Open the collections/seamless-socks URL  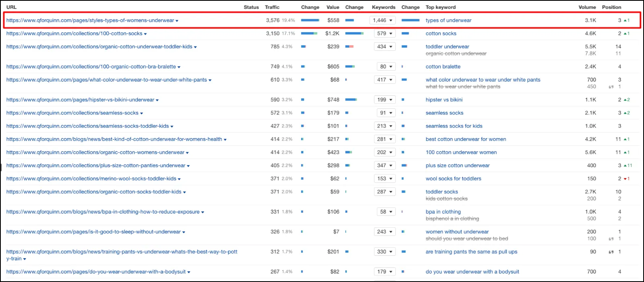(72, 113)
